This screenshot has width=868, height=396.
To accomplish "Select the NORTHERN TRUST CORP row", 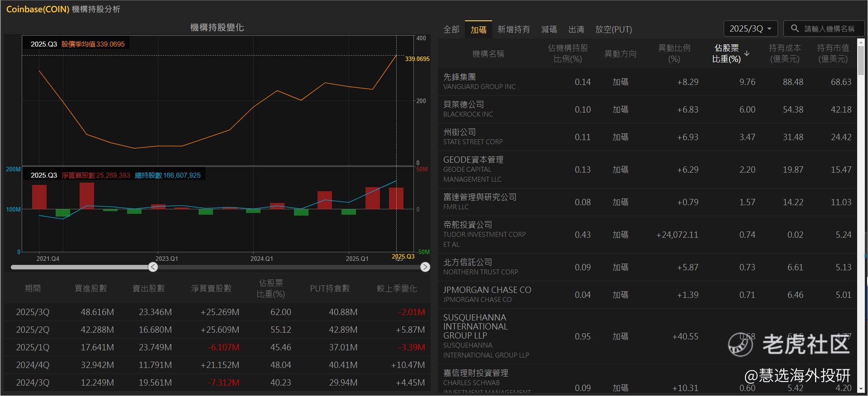I will click(x=647, y=267).
